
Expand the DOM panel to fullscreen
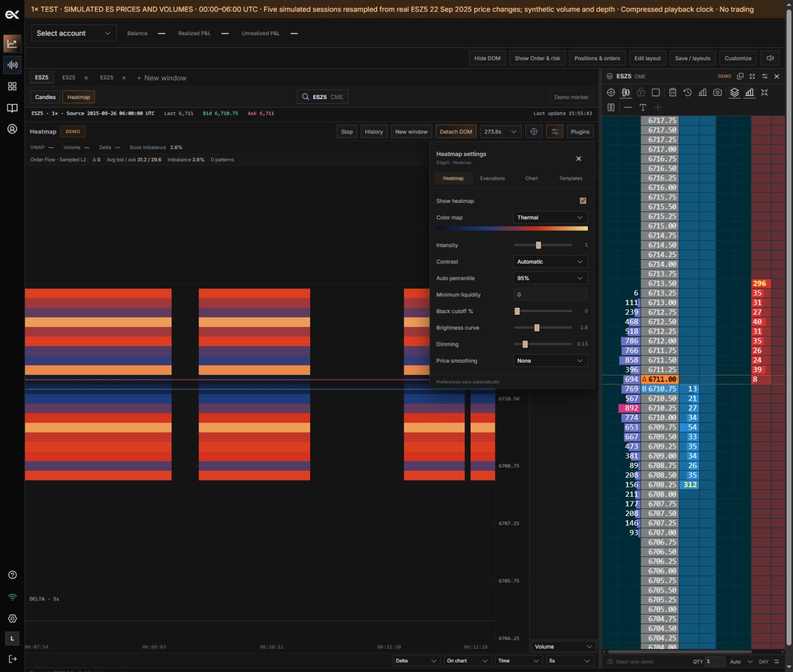coord(752,76)
